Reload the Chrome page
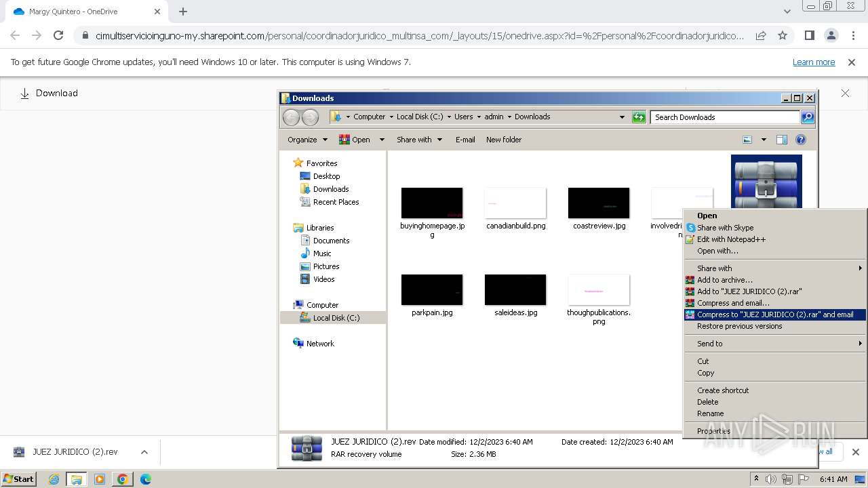 58,35
